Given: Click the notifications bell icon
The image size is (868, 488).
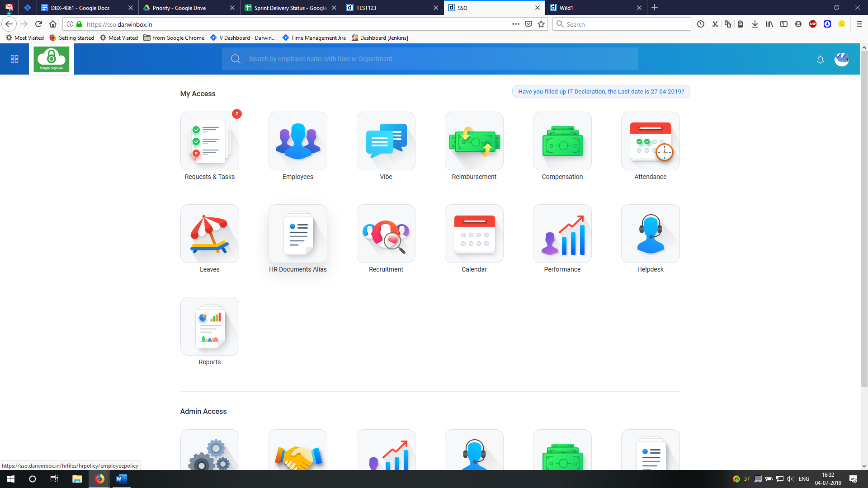Looking at the screenshot, I should click(820, 60).
